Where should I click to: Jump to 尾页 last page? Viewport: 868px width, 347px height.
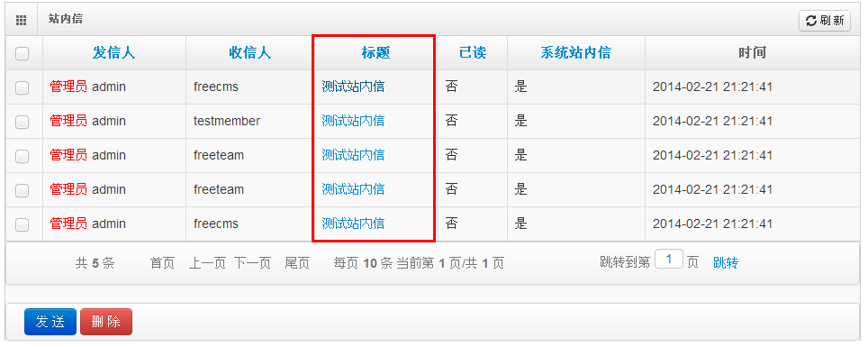coord(297,263)
